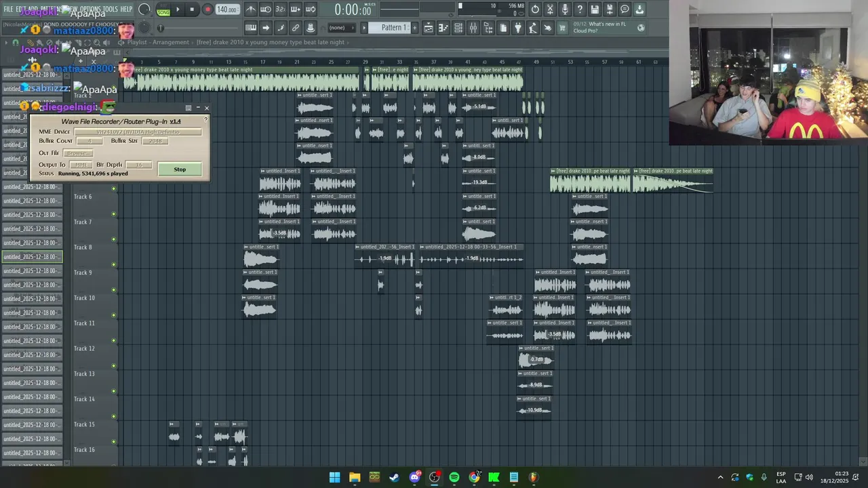Click the audio editor scissors icon
This screenshot has height=488, width=868.
pos(550,9)
